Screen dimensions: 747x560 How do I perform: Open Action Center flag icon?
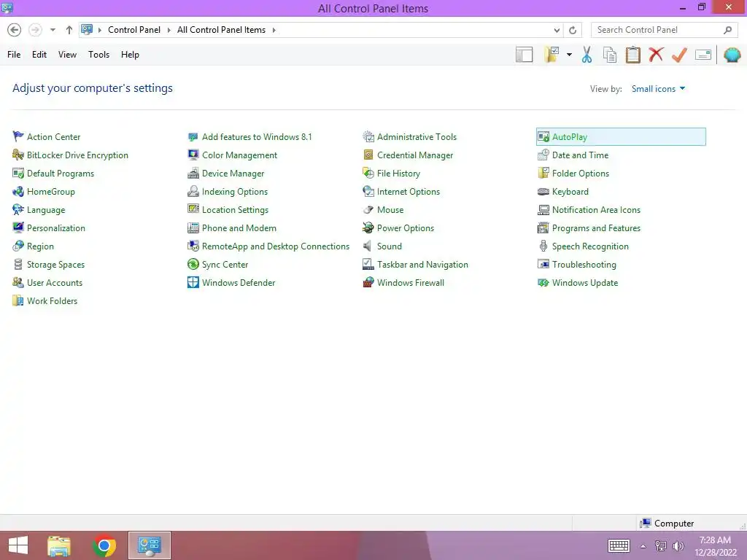coord(18,136)
